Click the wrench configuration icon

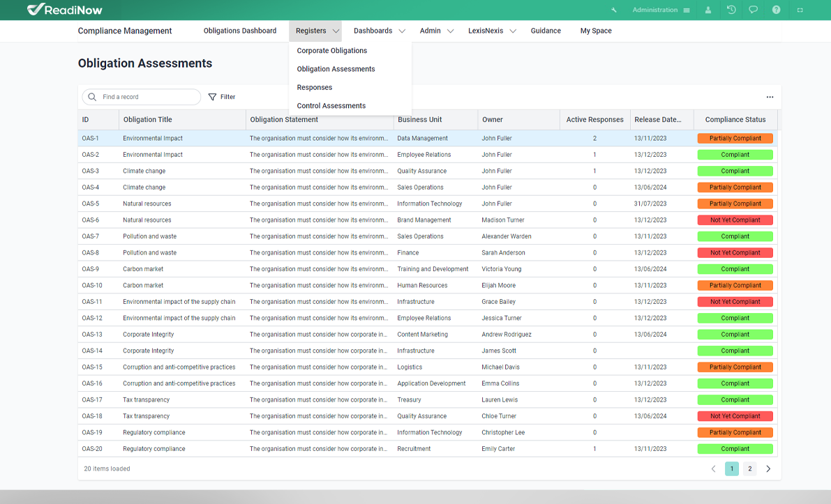(x=614, y=10)
